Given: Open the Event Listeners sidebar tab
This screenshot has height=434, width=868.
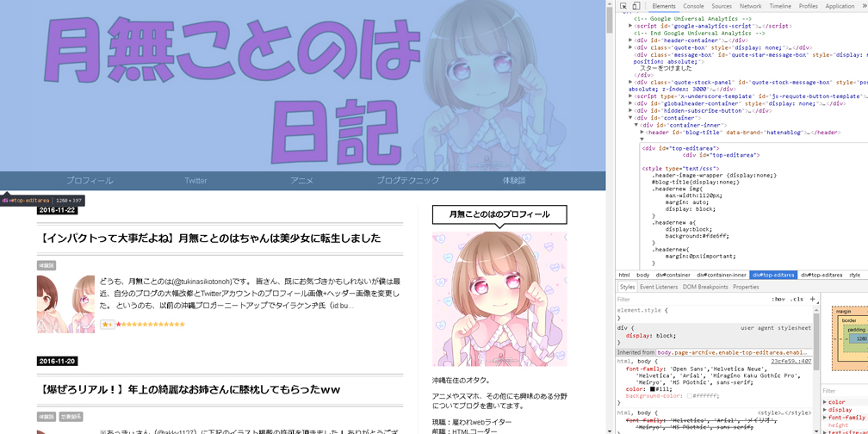Looking at the screenshot, I should click(x=658, y=287).
